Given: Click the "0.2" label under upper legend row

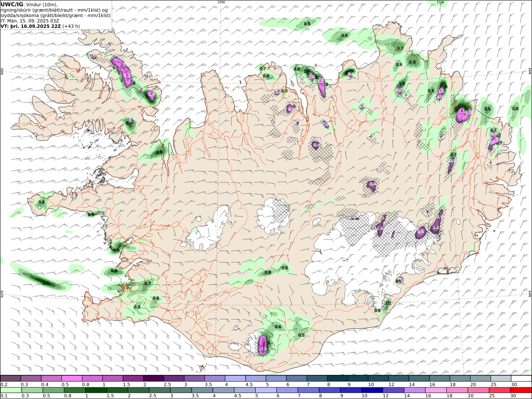Looking at the screenshot, I should click(x=4, y=384).
